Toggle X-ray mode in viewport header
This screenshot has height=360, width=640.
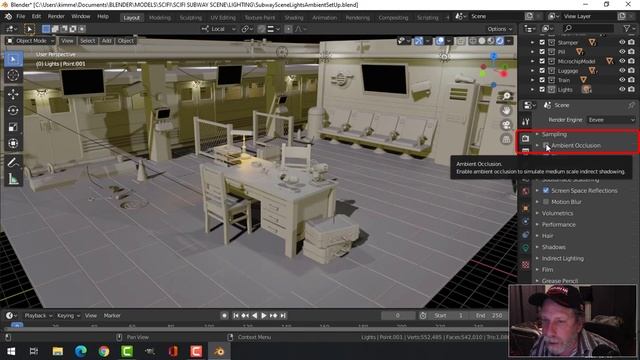click(x=461, y=41)
